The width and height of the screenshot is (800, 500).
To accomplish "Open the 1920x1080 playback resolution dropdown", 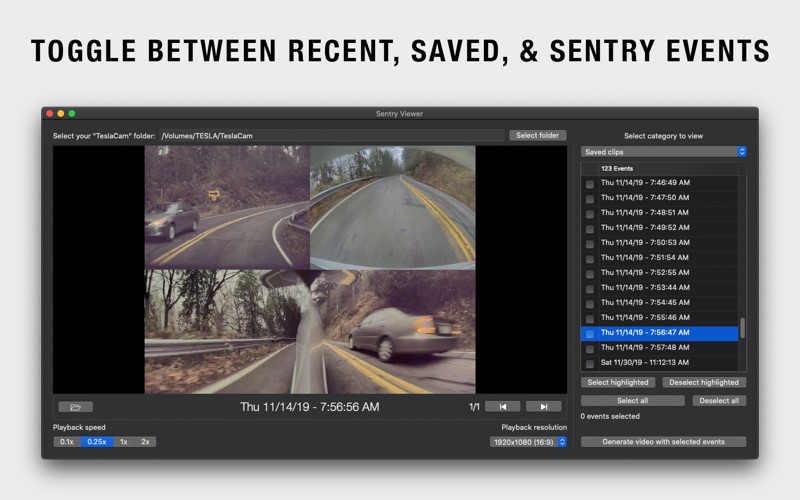I will (x=528, y=442).
